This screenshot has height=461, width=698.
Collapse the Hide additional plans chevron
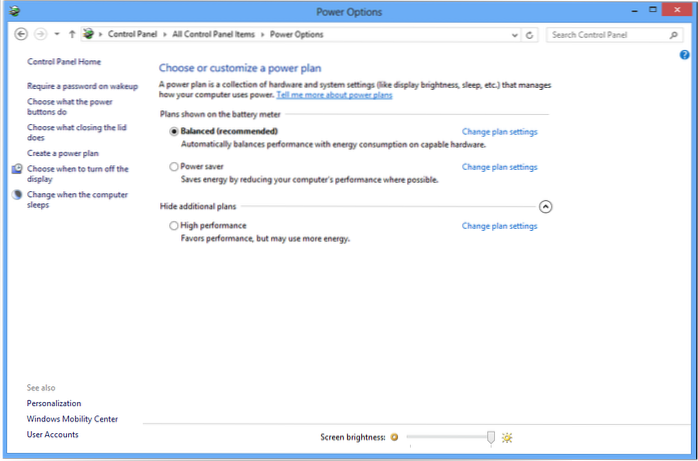[x=545, y=207]
